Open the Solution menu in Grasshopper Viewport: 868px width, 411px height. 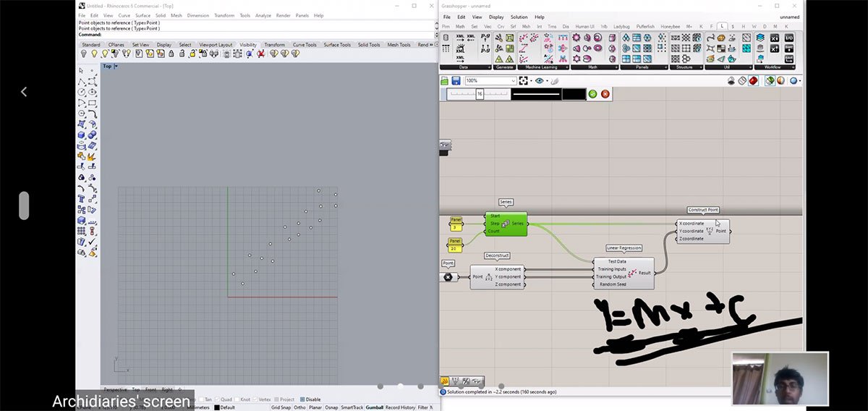pos(519,17)
